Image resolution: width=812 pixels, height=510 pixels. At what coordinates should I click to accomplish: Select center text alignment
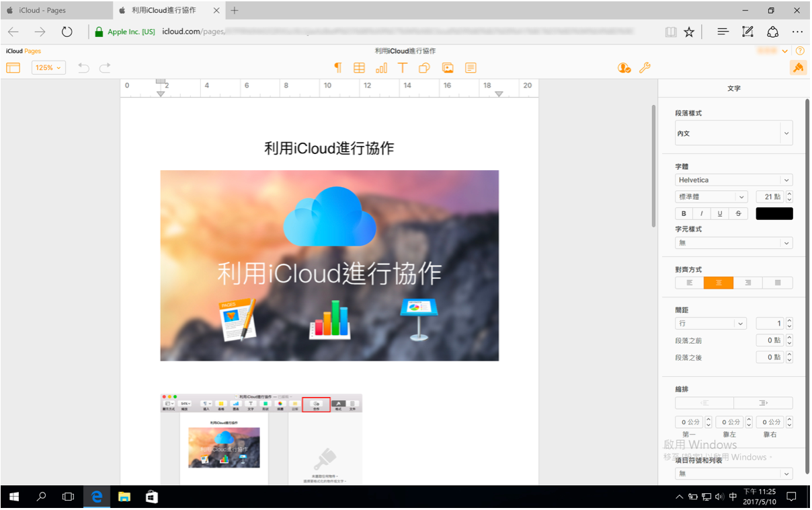719,283
